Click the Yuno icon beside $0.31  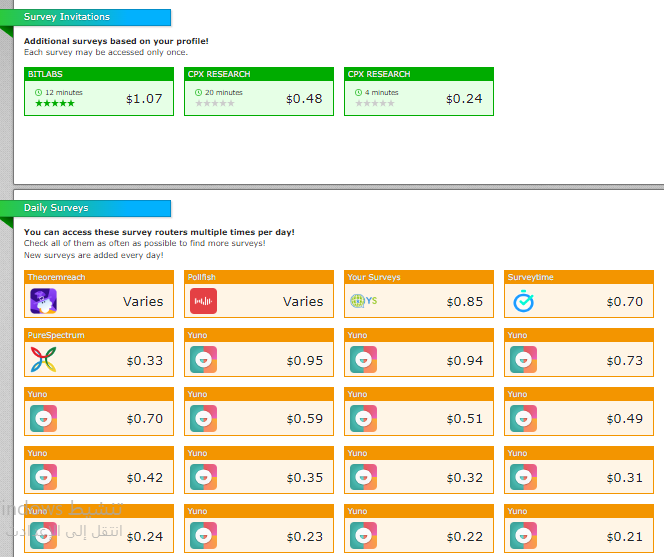click(523, 477)
